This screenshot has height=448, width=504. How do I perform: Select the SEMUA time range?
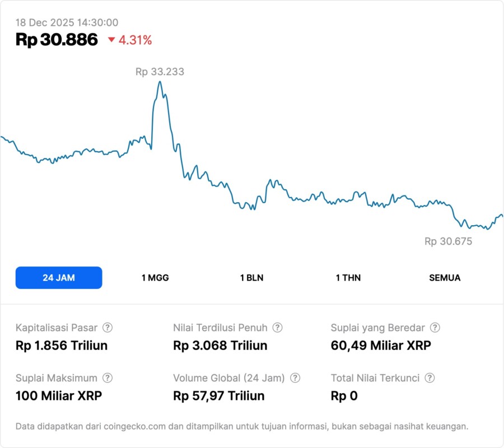tap(445, 278)
